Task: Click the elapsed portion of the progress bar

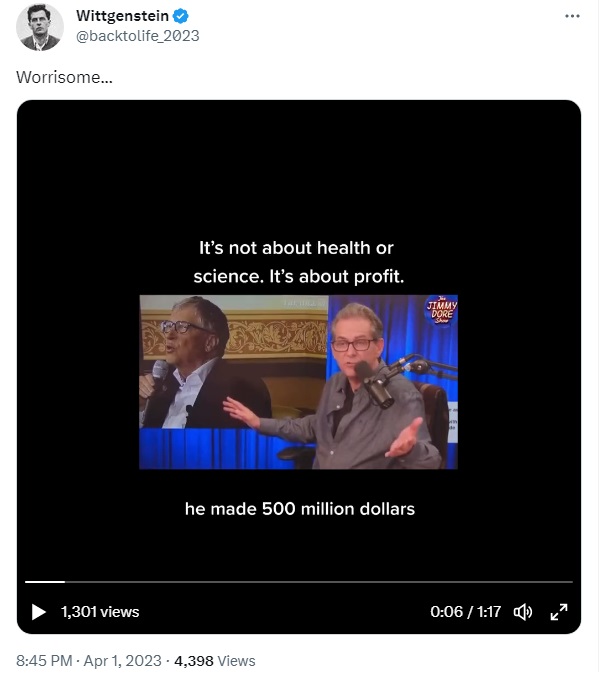Action: coord(45,582)
